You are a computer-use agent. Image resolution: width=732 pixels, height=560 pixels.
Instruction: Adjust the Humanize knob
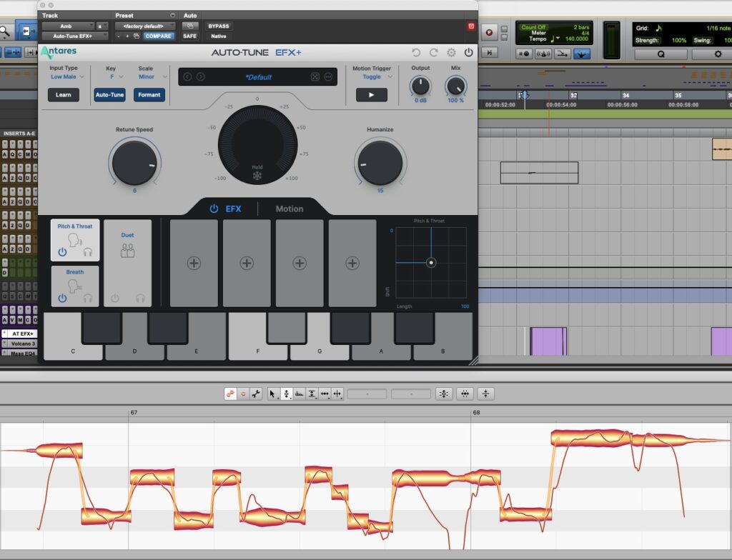pos(380,163)
